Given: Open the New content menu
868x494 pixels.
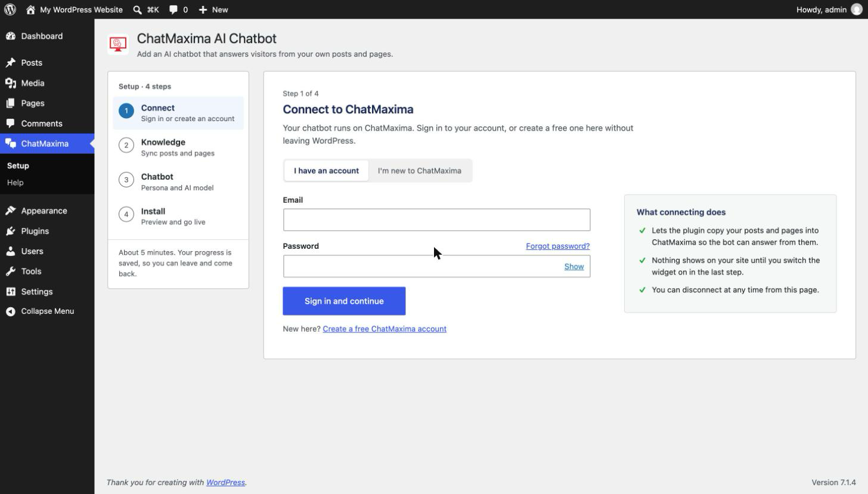Looking at the screenshot, I should [x=213, y=10].
